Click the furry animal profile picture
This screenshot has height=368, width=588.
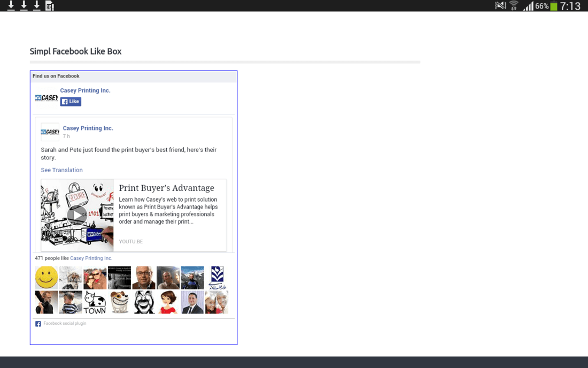[71, 278]
